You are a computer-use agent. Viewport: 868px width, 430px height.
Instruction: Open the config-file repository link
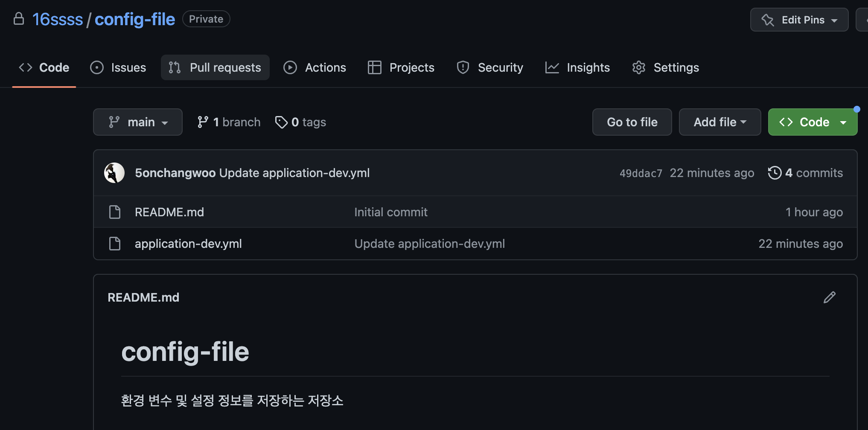(x=135, y=19)
